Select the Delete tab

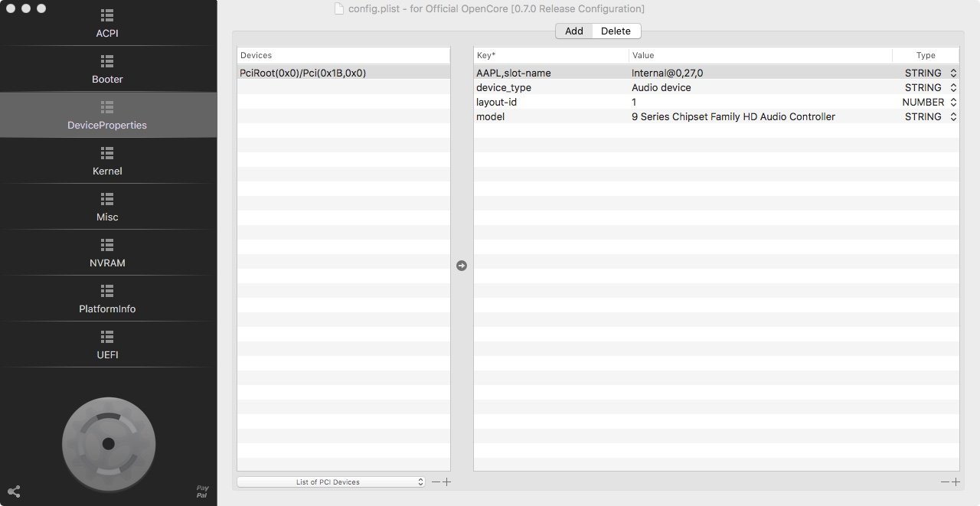pos(616,31)
